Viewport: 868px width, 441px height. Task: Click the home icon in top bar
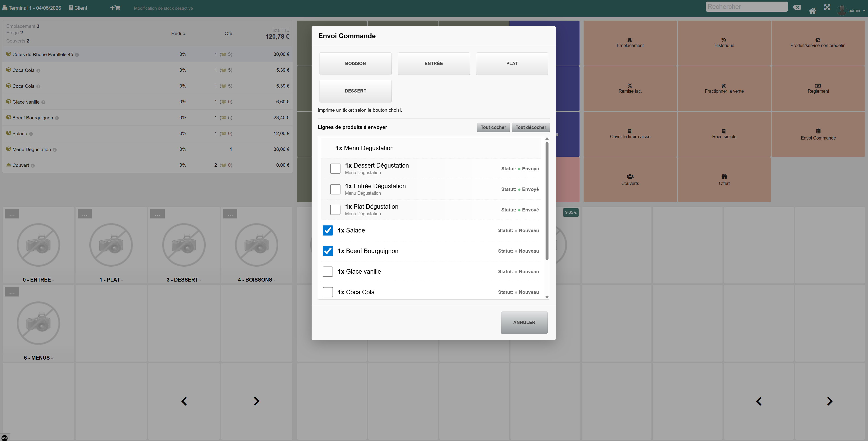point(812,11)
